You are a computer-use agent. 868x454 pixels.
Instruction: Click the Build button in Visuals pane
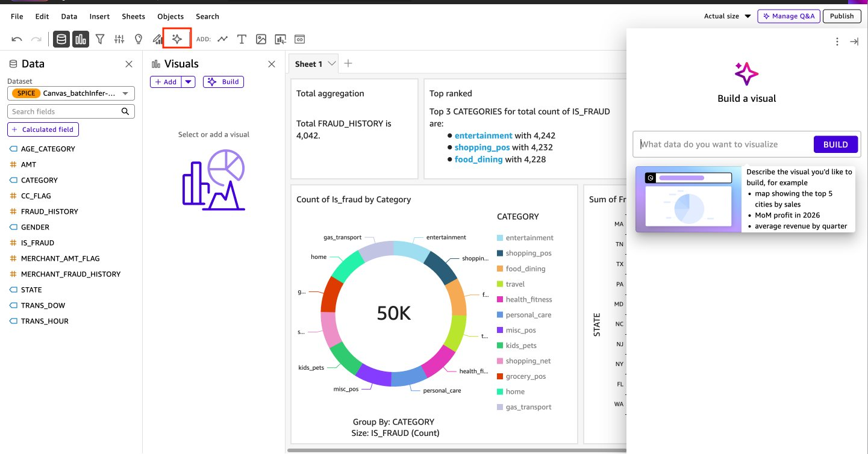click(x=223, y=82)
